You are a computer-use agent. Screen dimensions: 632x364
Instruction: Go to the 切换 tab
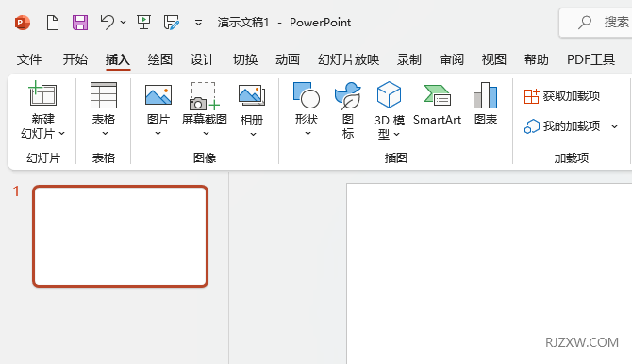click(245, 59)
